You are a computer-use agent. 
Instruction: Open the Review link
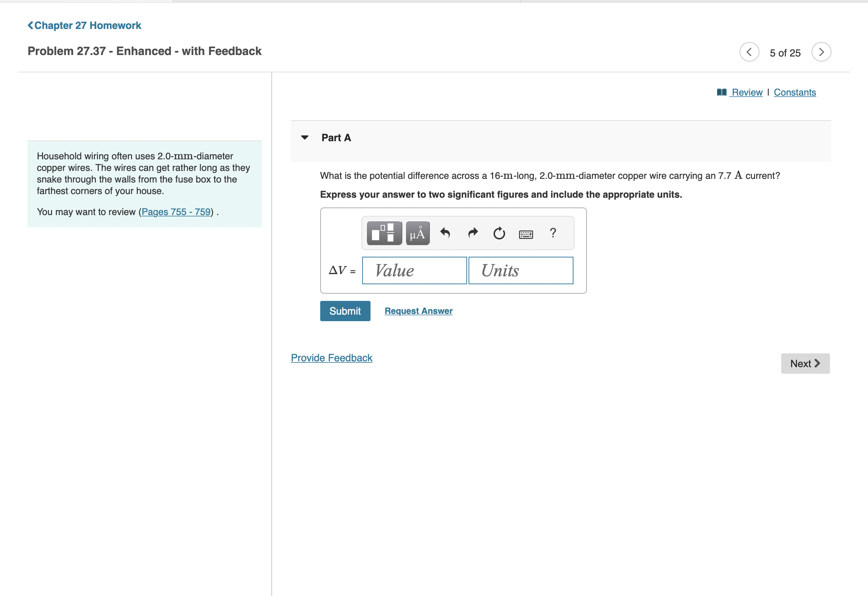[747, 92]
